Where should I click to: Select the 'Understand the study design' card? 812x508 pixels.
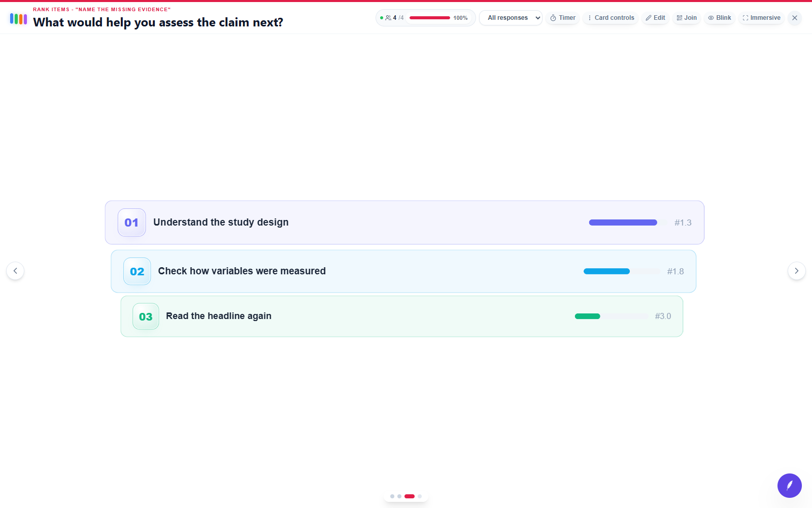(404, 223)
